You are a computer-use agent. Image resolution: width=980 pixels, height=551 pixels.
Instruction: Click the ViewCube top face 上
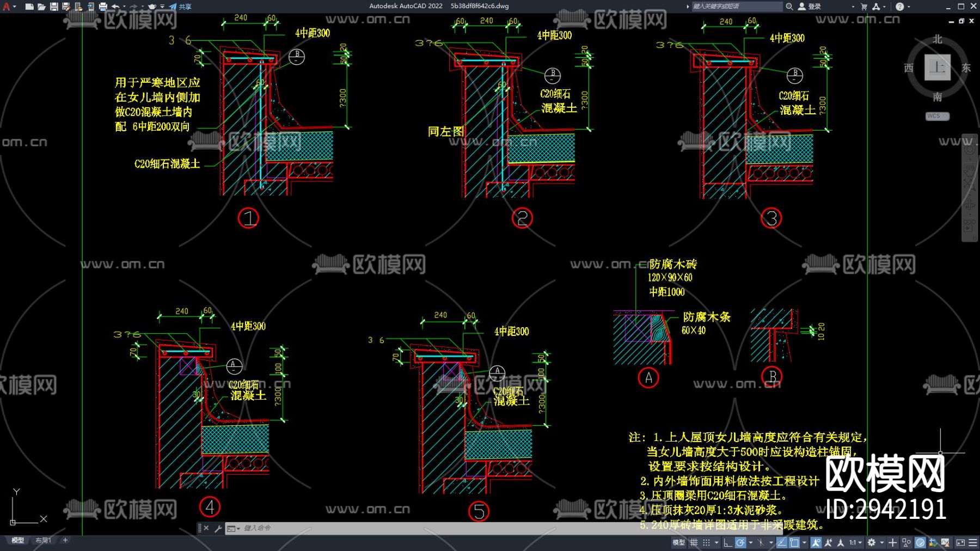coord(938,67)
